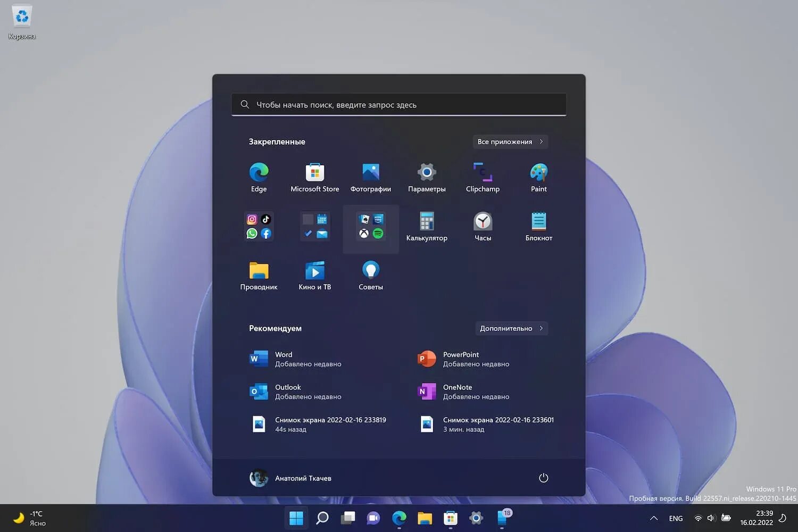Open taskbar Search icon
798x532 pixels.
pyautogui.click(x=322, y=518)
